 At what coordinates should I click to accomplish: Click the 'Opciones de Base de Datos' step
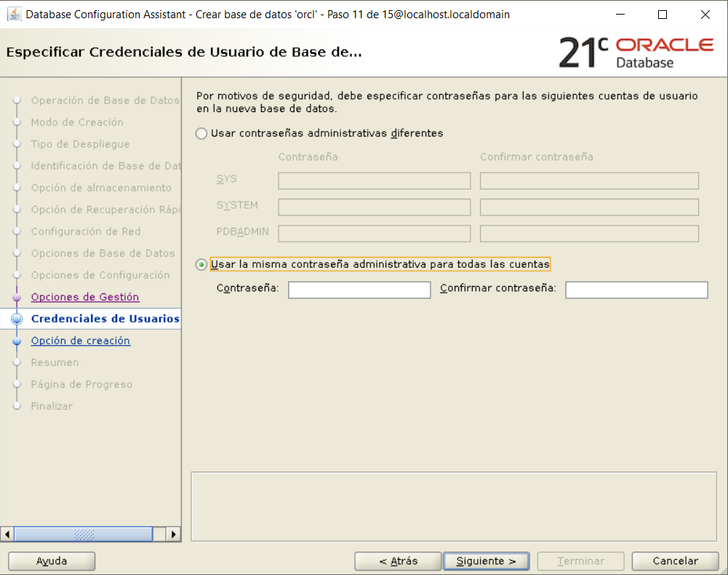point(103,253)
